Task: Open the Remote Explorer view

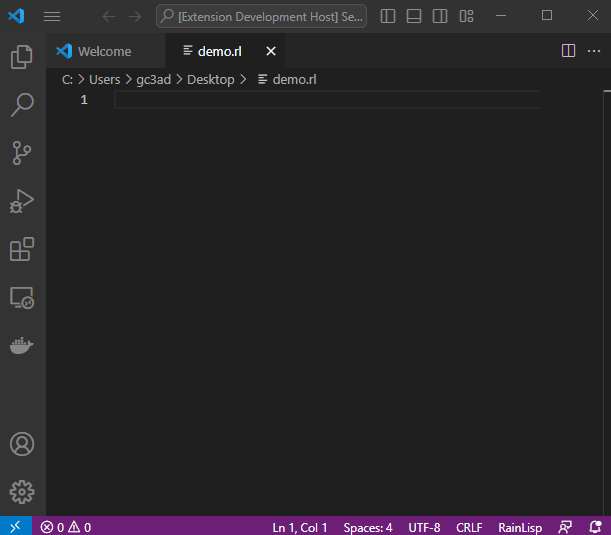Action: pyautogui.click(x=22, y=298)
